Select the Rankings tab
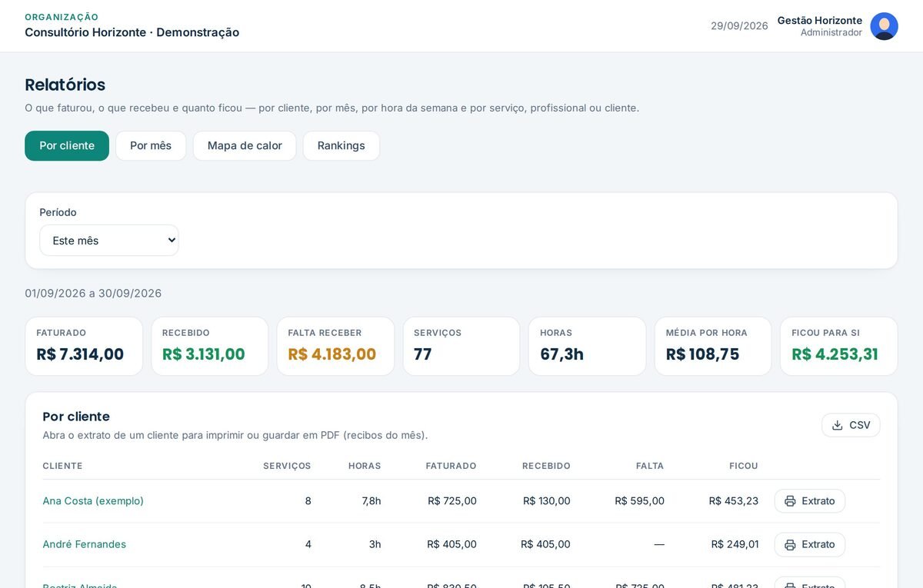Image resolution: width=923 pixels, height=588 pixels. click(341, 146)
